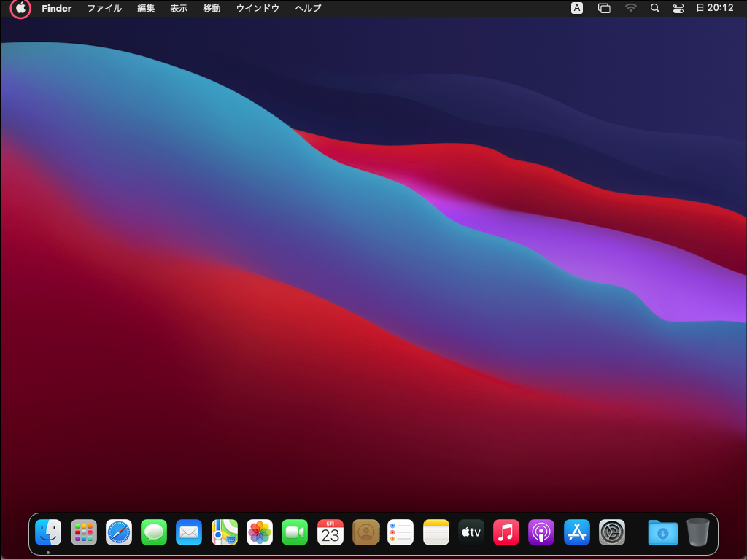Click the input source A icon
The width and height of the screenshot is (747, 560).
click(x=577, y=8)
